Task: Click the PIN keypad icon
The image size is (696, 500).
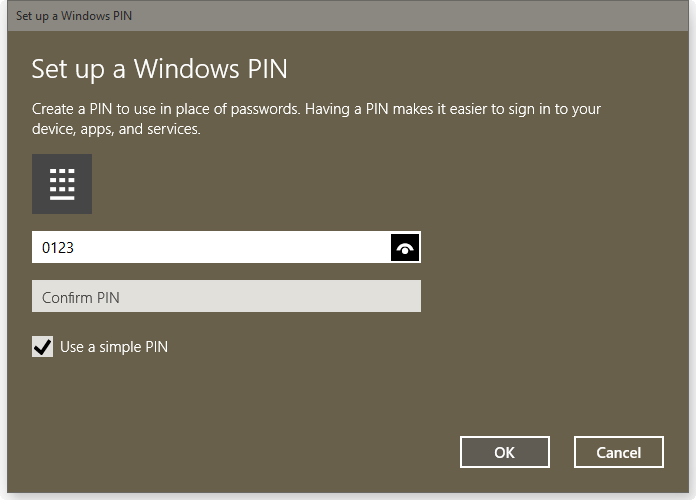Action: pos(62,184)
